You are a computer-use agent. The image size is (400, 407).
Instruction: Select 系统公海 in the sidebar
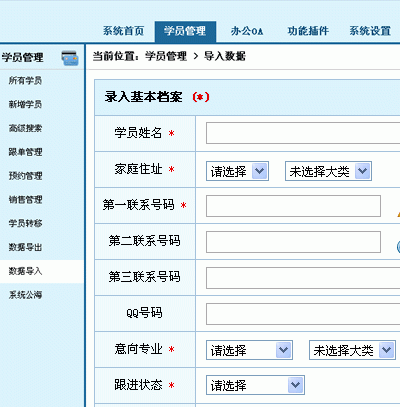tap(25, 295)
